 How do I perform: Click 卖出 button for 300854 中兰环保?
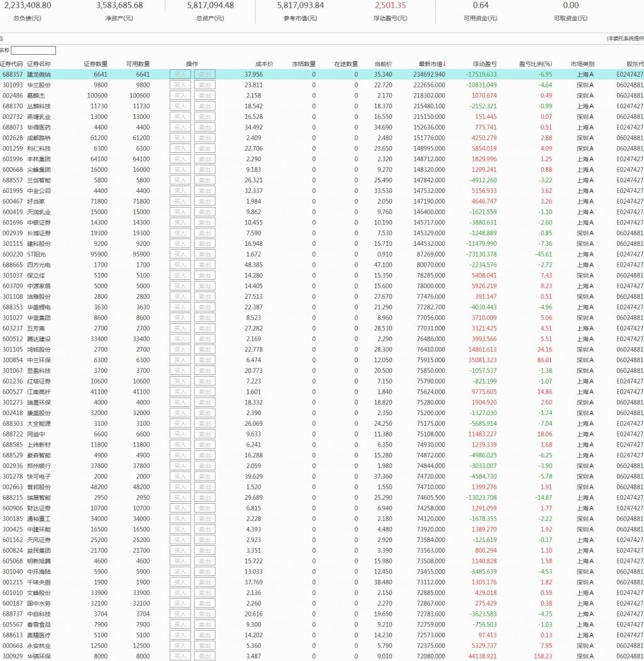coord(205,360)
